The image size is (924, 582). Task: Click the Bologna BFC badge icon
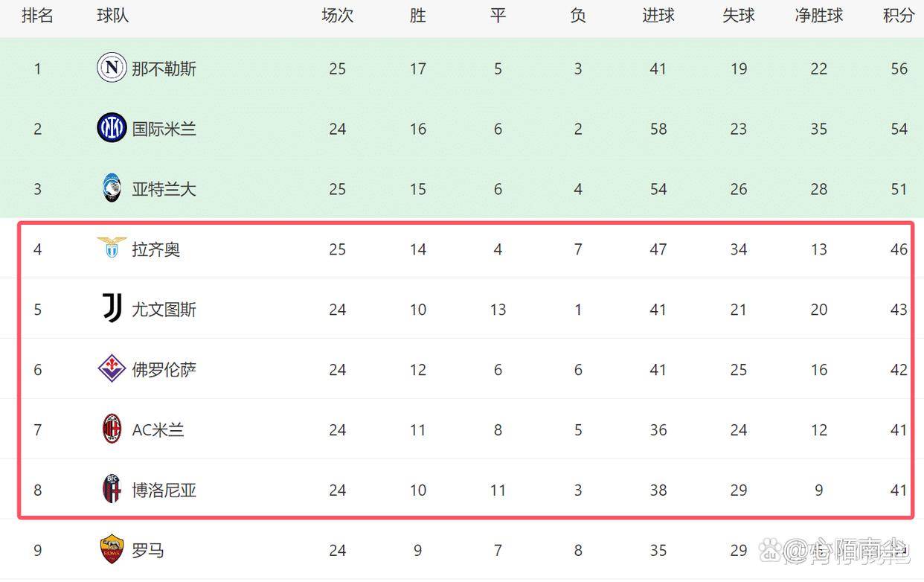pyautogui.click(x=112, y=489)
